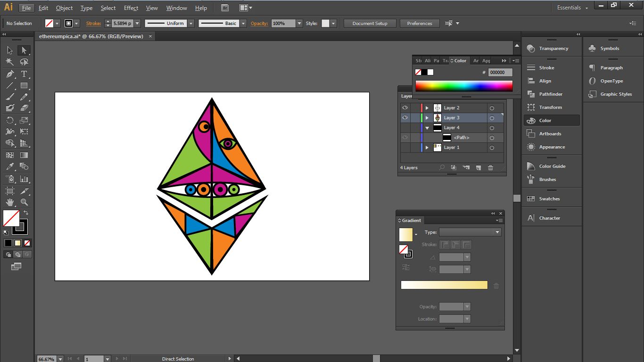This screenshot has width=644, height=362.
Task: Select the Column Graph tool
Action: (24, 179)
